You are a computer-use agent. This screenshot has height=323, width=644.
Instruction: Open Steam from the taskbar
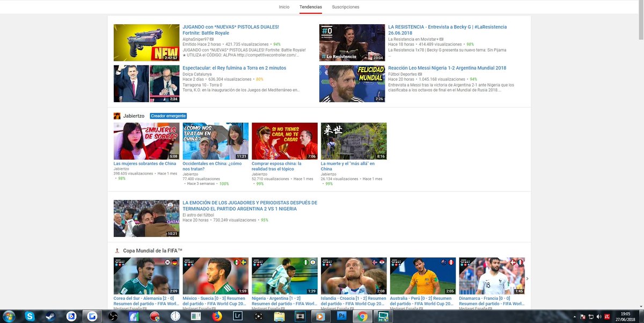[51, 316]
